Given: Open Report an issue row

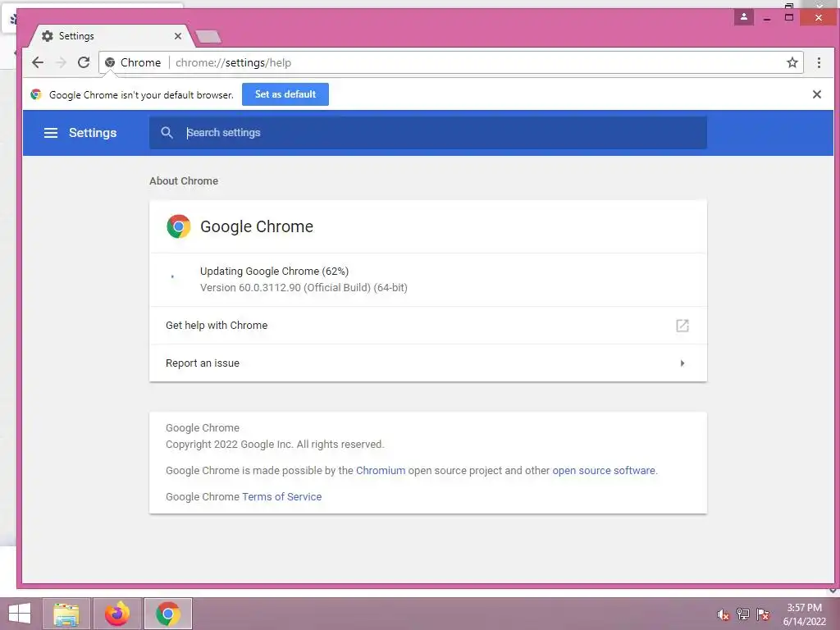Looking at the screenshot, I should (x=427, y=363).
